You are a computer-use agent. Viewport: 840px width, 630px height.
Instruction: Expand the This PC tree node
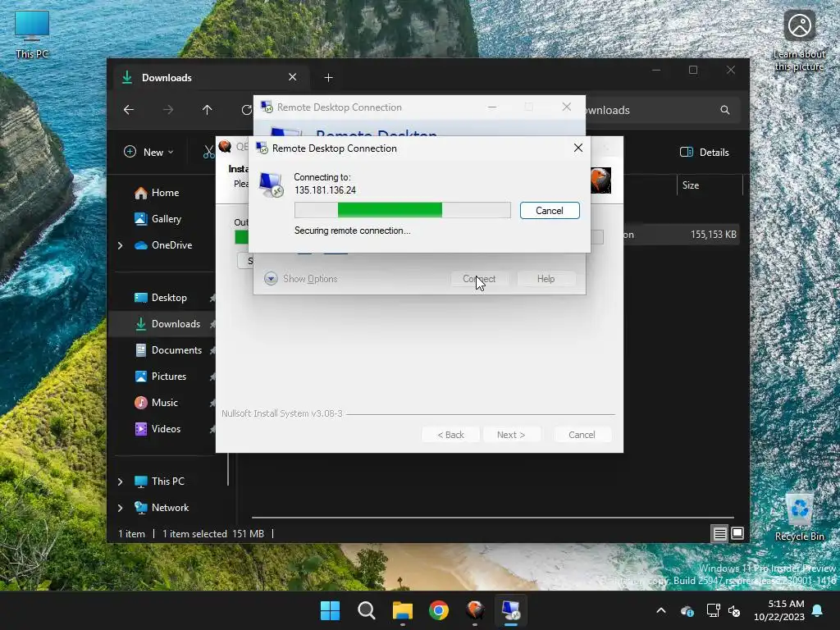pos(120,482)
